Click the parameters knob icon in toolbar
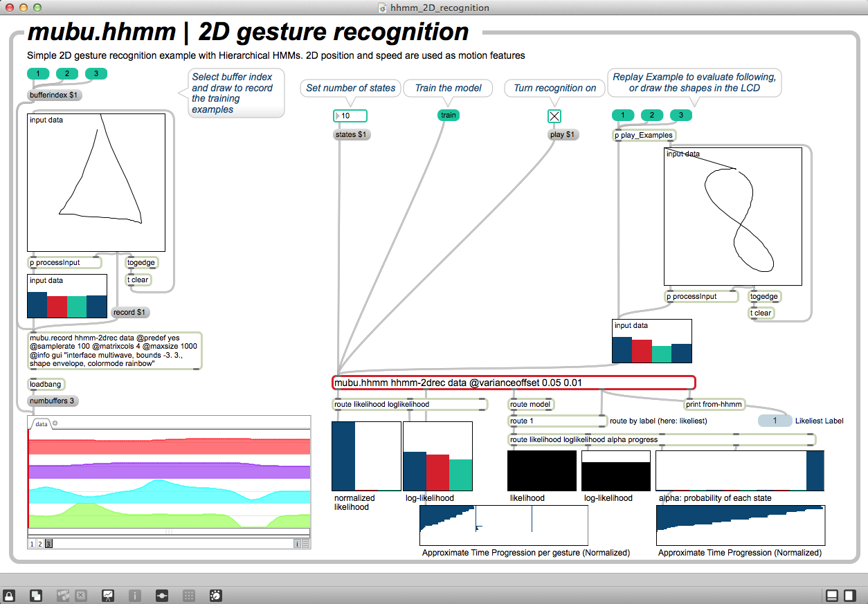This screenshot has height=604, width=868. coord(215,595)
